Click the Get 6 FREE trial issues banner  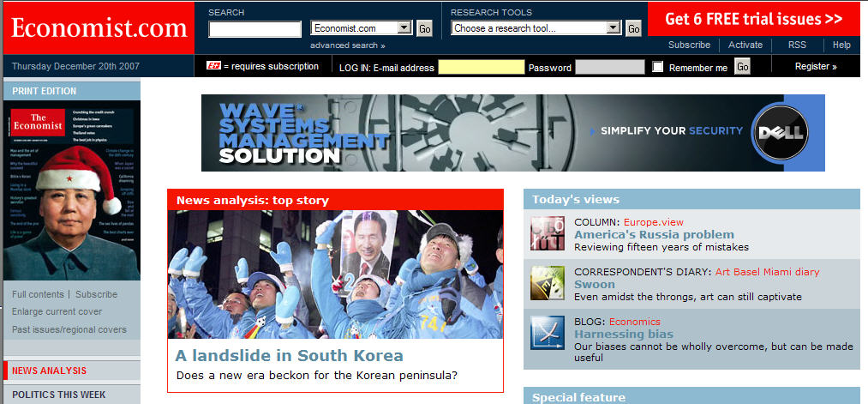pos(753,19)
